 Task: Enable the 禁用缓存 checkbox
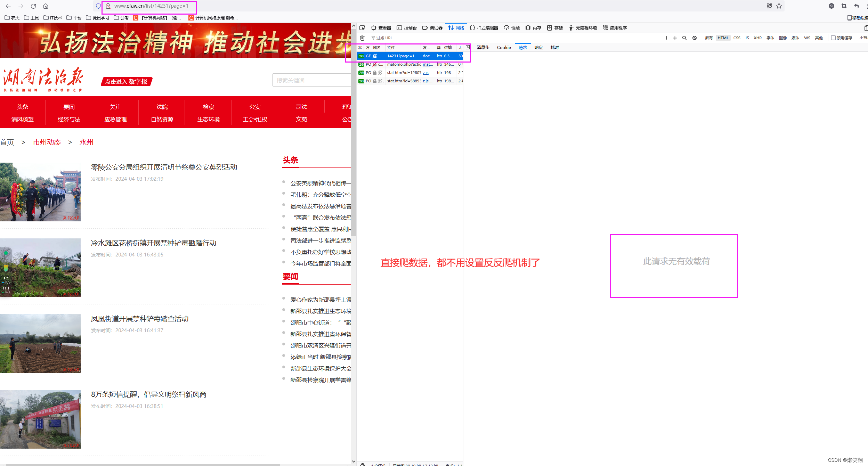coord(833,38)
